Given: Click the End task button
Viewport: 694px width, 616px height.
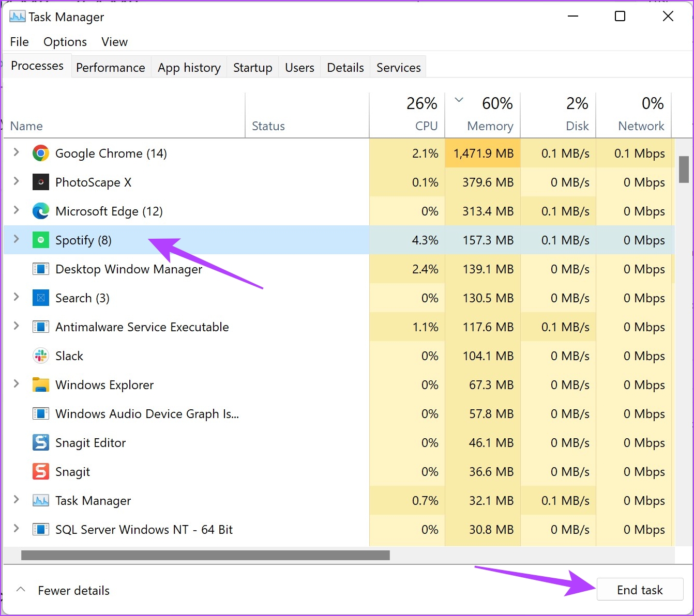Looking at the screenshot, I should 640,590.
